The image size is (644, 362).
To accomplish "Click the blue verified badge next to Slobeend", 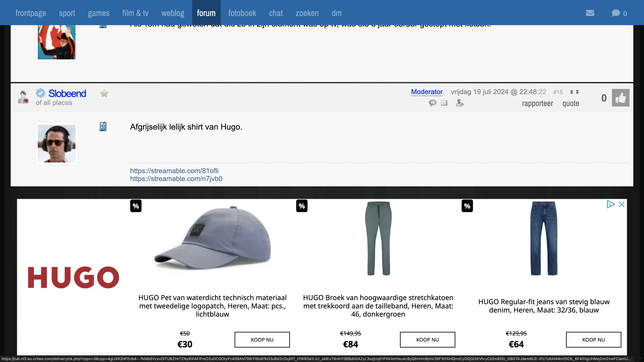I will 40,93.
